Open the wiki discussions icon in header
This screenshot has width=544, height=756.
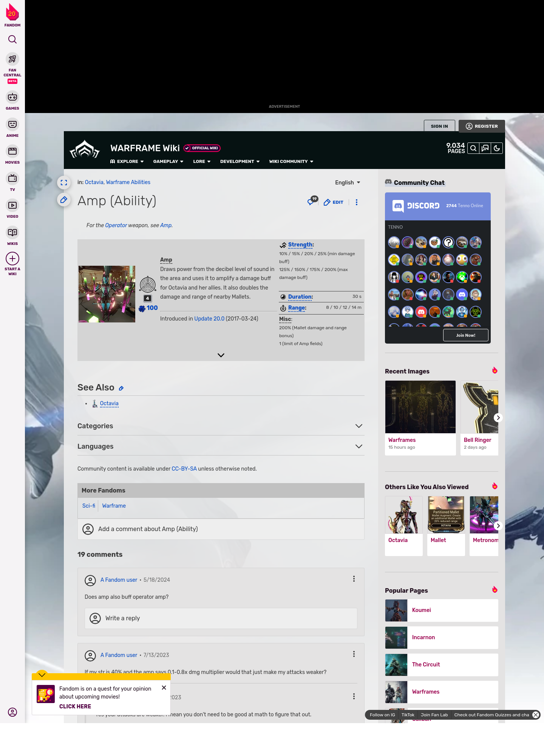(485, 148)
